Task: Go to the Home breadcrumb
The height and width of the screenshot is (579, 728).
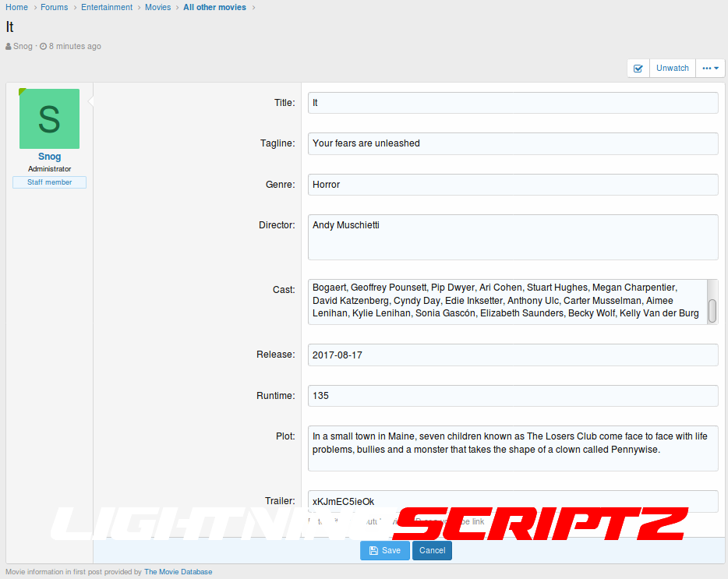Action: tap(17, 8)
